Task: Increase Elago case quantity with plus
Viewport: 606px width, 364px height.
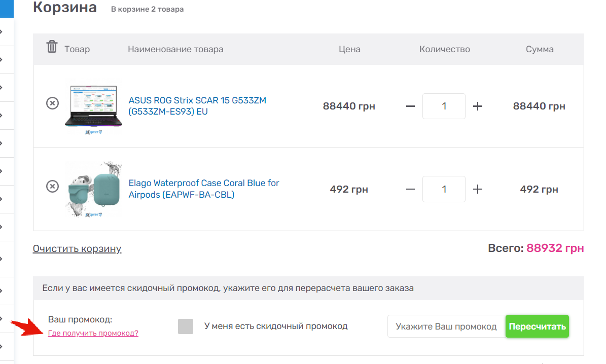Action: click(x=477, y=189)
